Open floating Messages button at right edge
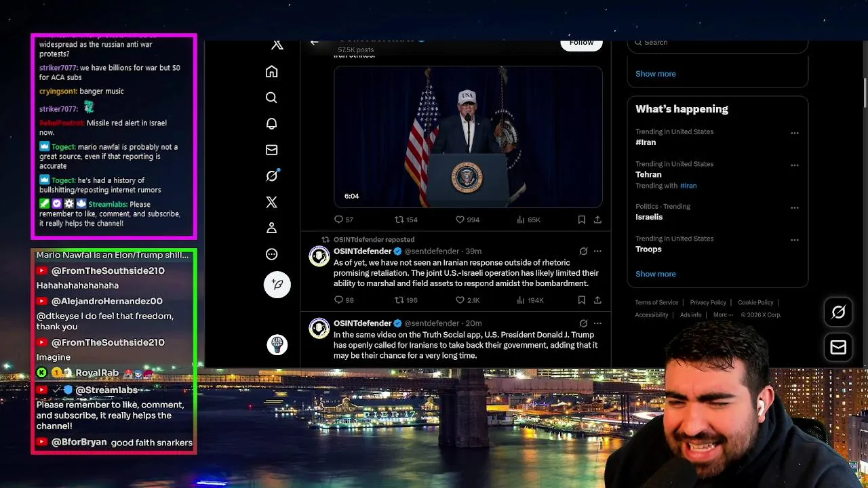The width and height of the screenshot is (868, 488). 838,347
